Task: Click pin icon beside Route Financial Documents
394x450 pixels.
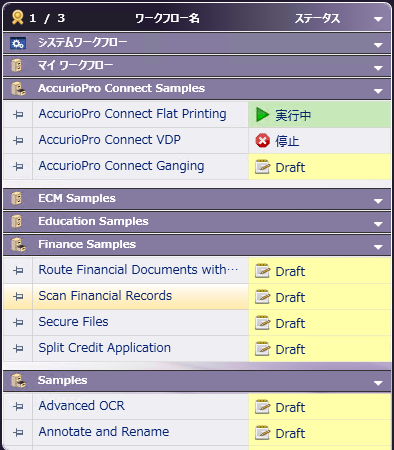Action: [18, 270]
